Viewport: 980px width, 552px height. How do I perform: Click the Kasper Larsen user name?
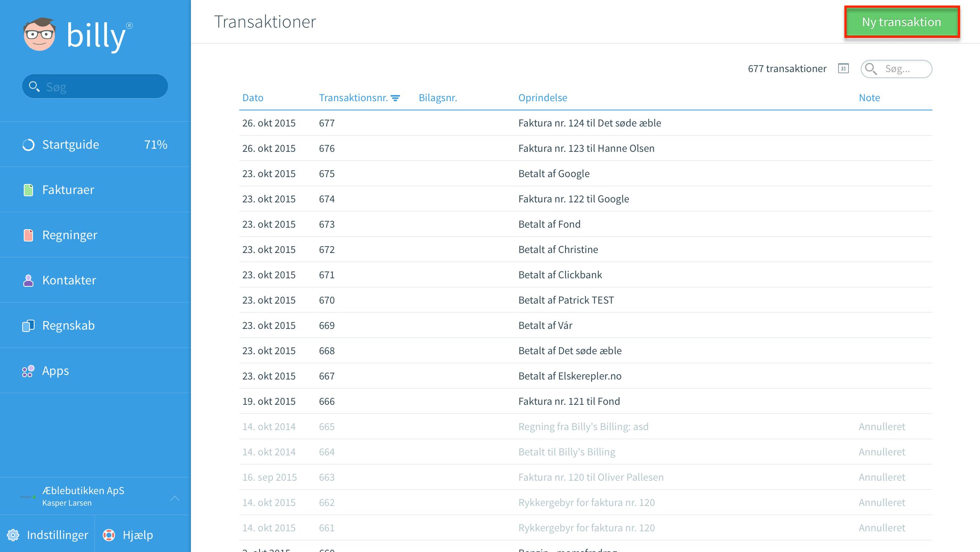67,503
